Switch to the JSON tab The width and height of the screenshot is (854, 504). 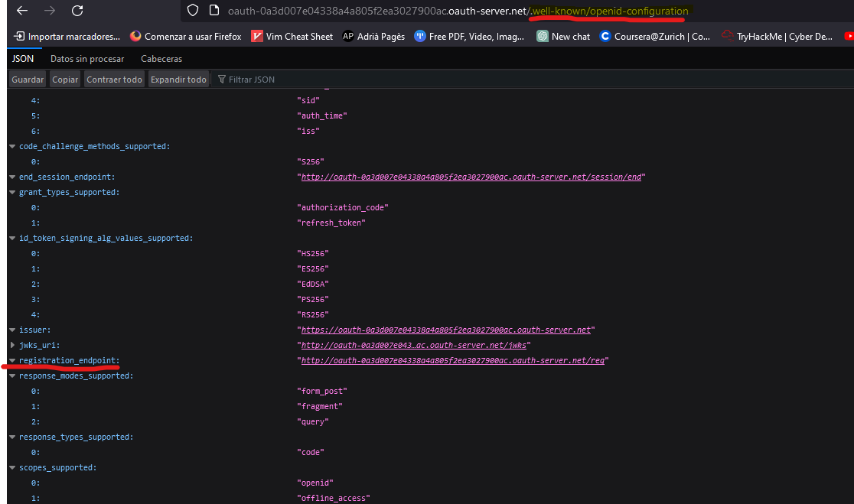coord(23,58)
